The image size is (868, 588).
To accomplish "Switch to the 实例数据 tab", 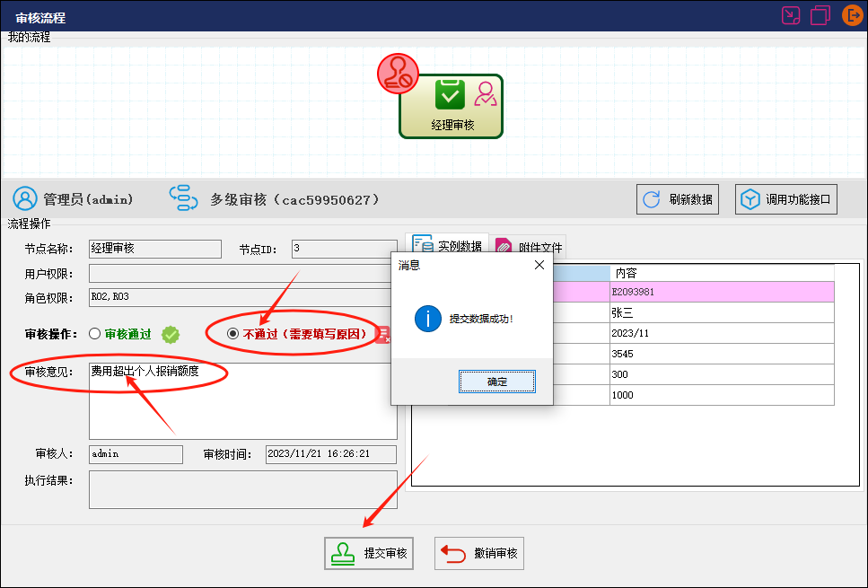I will [447, 246].
